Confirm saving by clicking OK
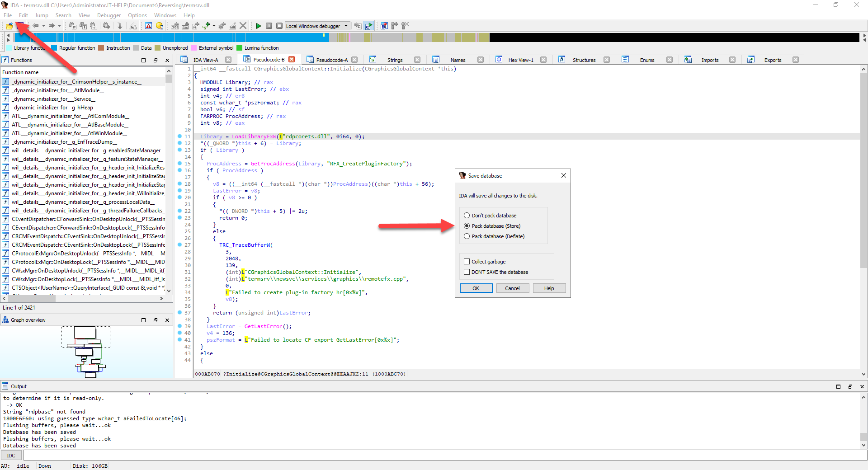The height and width of the screenshot is (470, 868). point(476,288)
